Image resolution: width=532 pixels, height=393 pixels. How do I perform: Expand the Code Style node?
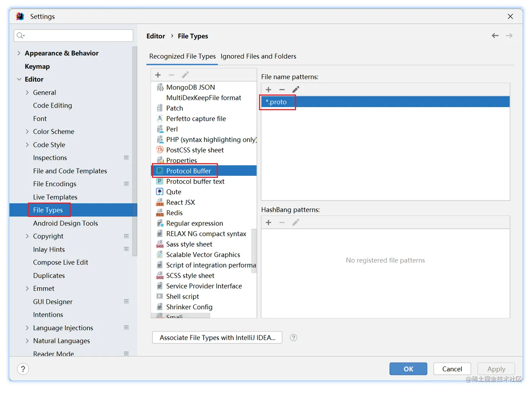(x=27, y=144)
